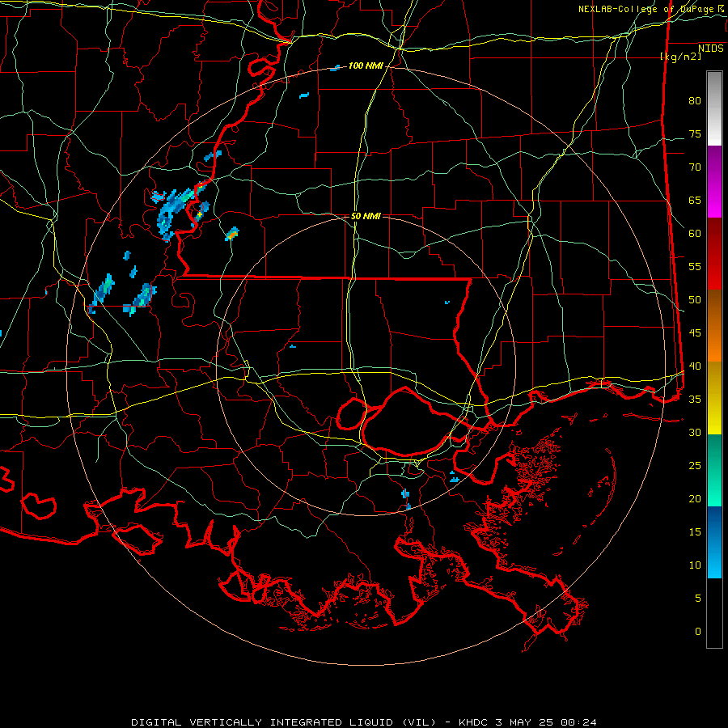The height and width of the screenshot is (728, 728).
Task: Click the scale value 60
Action: [x=695, y=234]
